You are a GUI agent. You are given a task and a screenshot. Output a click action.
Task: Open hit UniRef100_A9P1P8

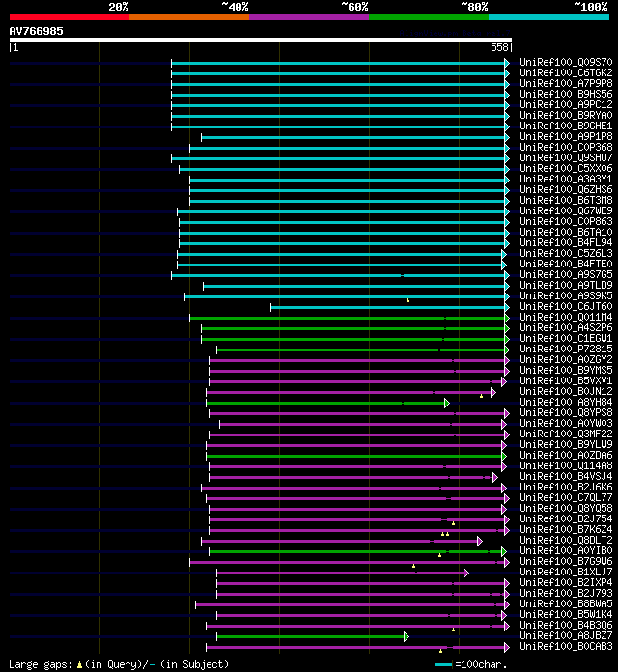(x=566, y=137)
